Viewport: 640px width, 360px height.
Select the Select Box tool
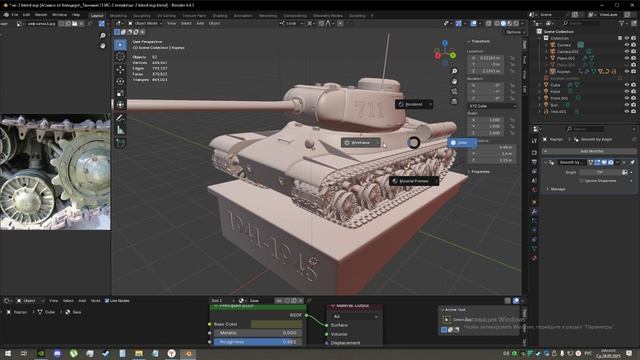[x=120, y=44]
